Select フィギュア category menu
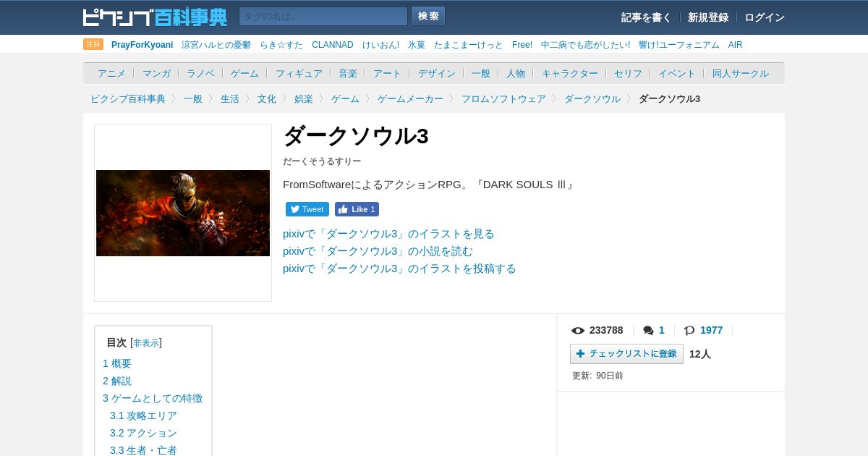Viewport: 868px width, 456px height. point(299,73)
